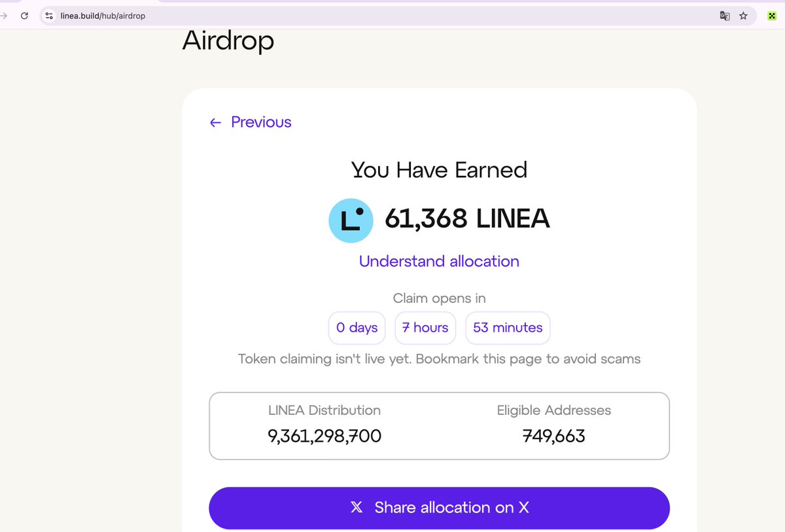Open the Understand allocation link

click(439, 261)
